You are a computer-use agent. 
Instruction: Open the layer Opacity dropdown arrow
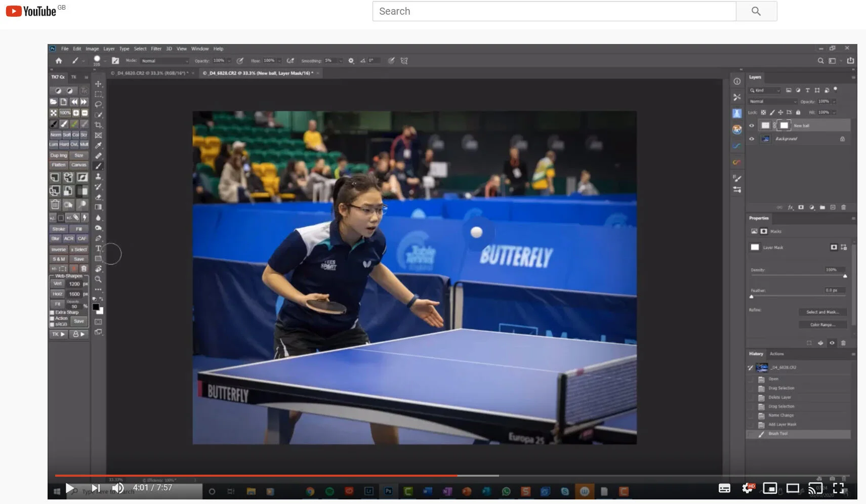[834, 102]
